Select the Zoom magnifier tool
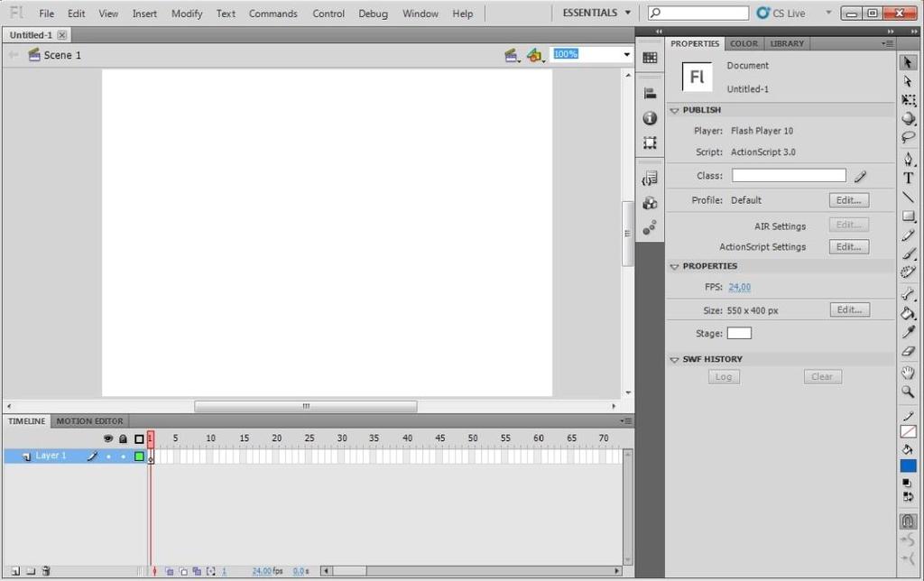 [908, 392]
